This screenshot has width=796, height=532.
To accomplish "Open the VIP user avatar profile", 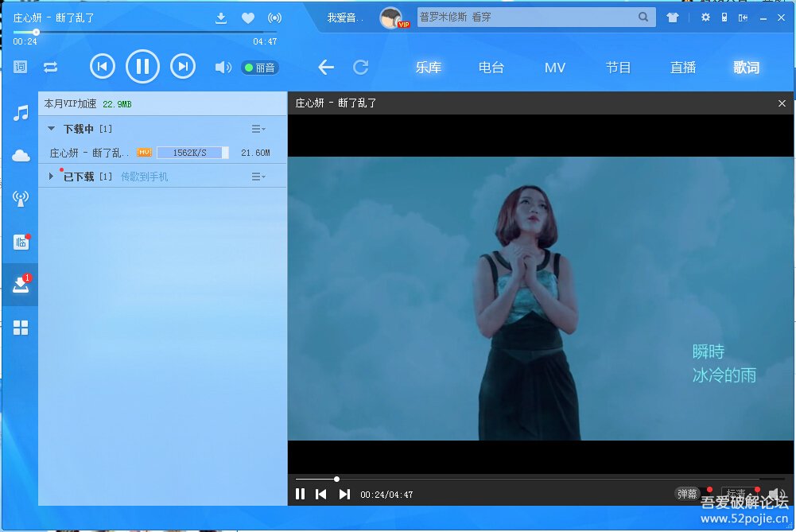I will (392, 18).
